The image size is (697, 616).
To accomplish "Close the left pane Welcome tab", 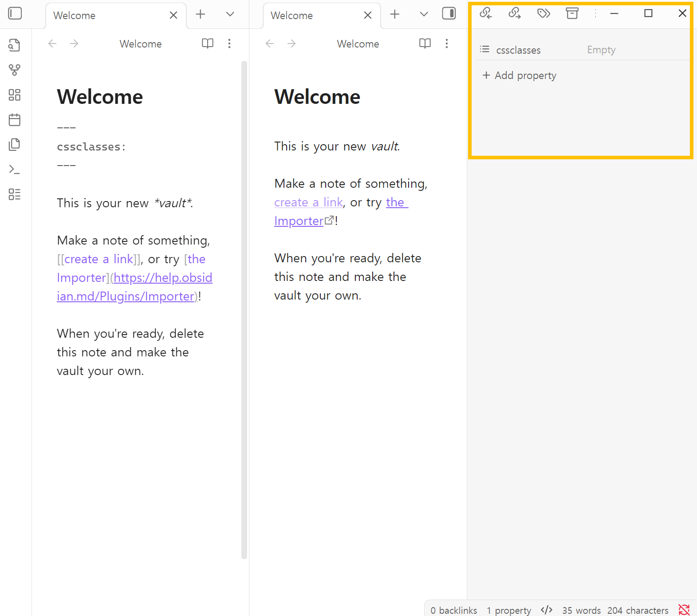I will click(173, 15).
